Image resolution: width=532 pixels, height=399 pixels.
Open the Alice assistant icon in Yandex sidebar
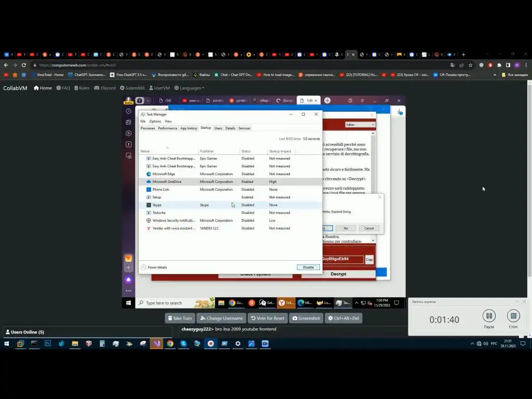(128, 280)
